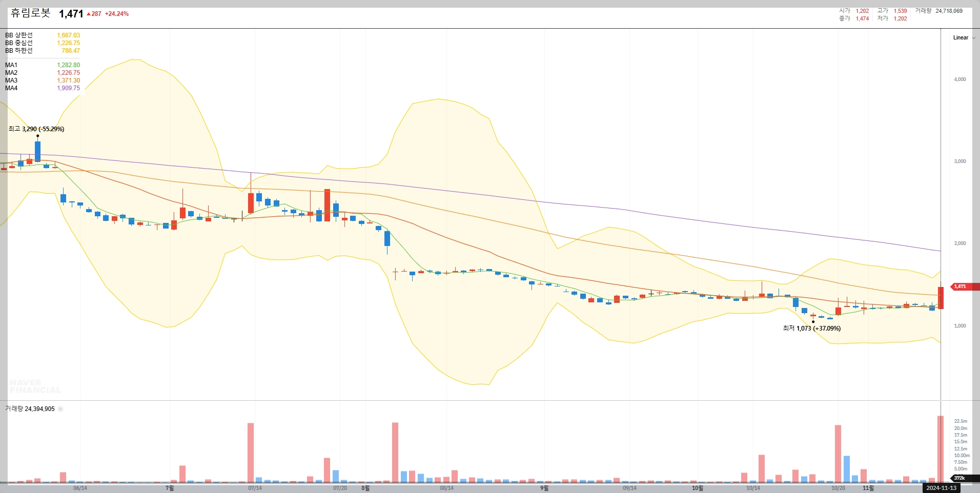This screenshot has height=493, width=980.
Task: Click the 4,000 price axis label
Action: (x=959, y=79)
